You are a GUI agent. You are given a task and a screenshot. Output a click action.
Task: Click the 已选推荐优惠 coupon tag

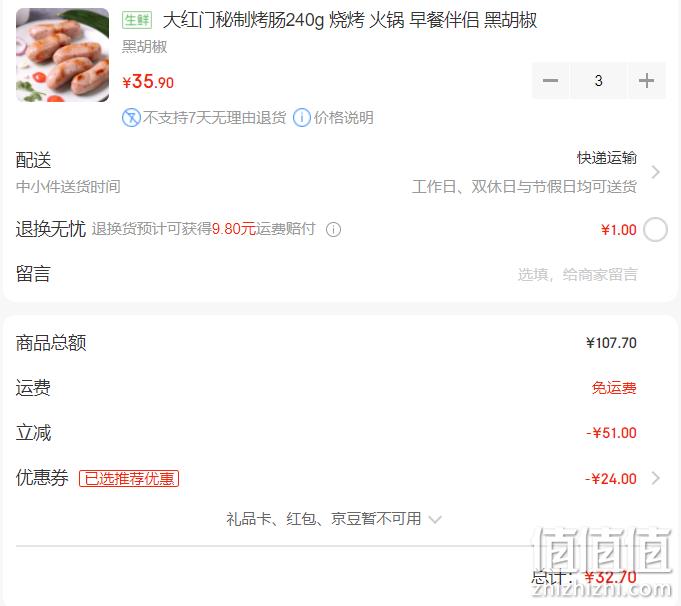pyautogui.click(x=129, y=478)
